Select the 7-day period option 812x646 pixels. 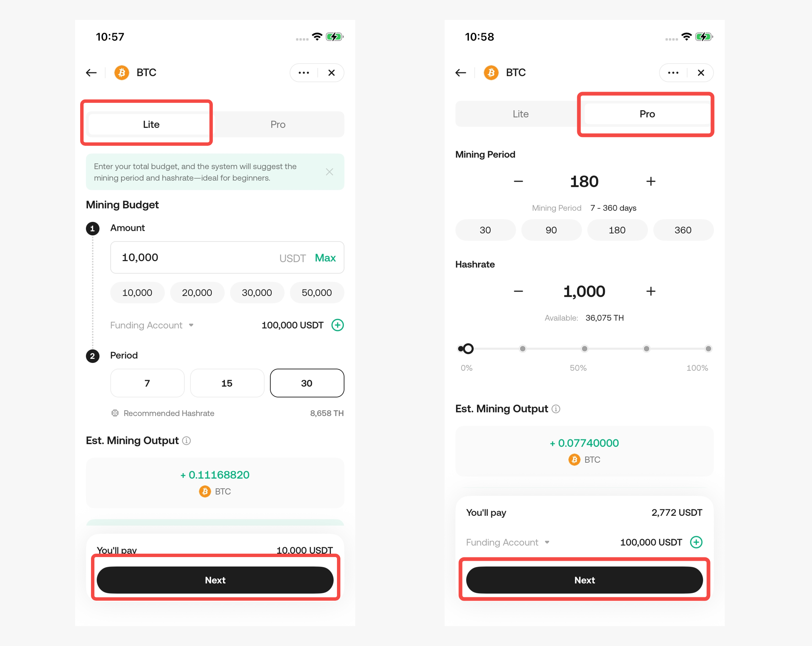tap(147, 383)
